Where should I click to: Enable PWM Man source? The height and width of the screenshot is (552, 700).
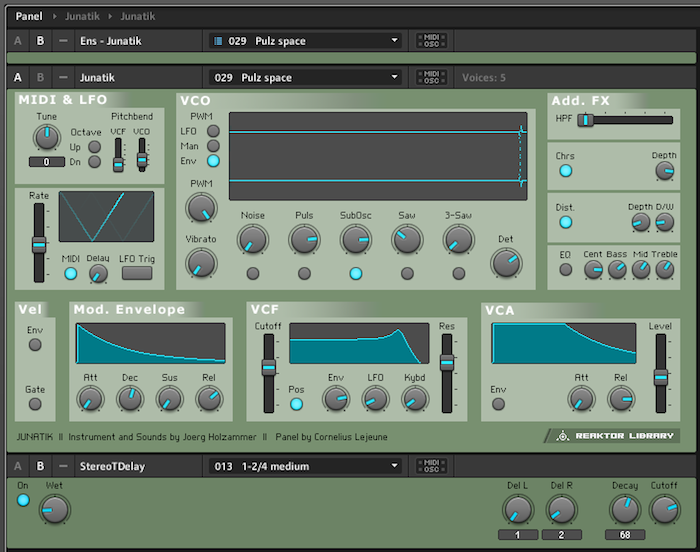213,146
